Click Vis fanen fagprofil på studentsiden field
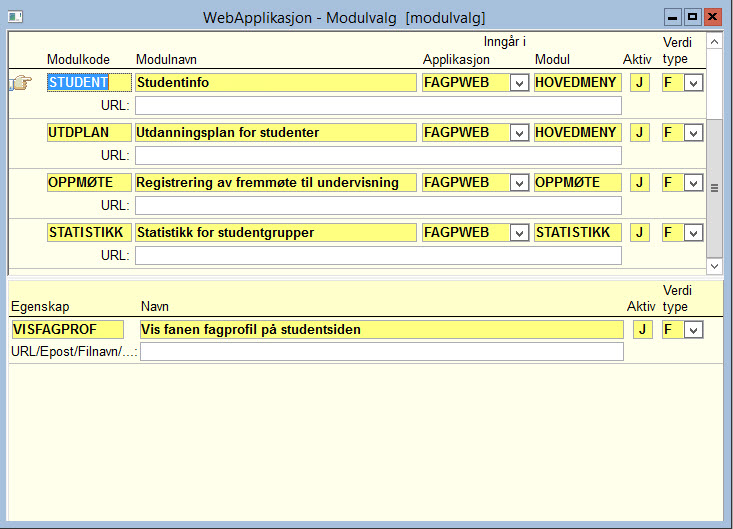The image size is (733, 529). (x=381, y=330)
